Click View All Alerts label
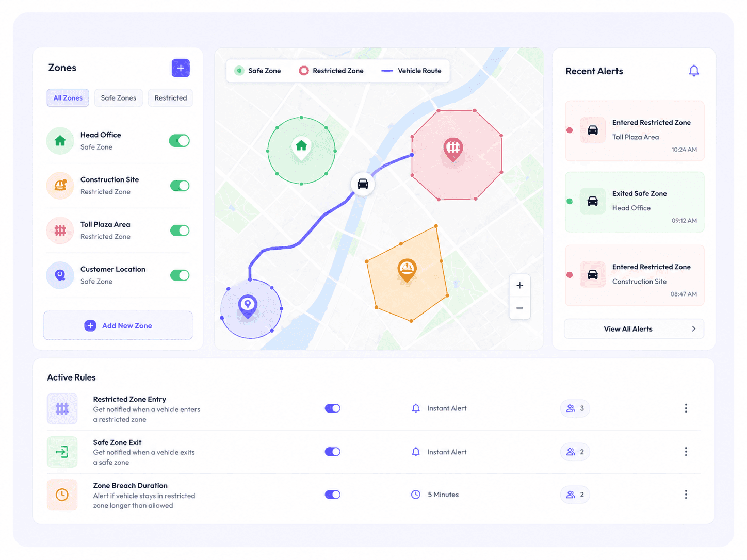 point(628,329)
